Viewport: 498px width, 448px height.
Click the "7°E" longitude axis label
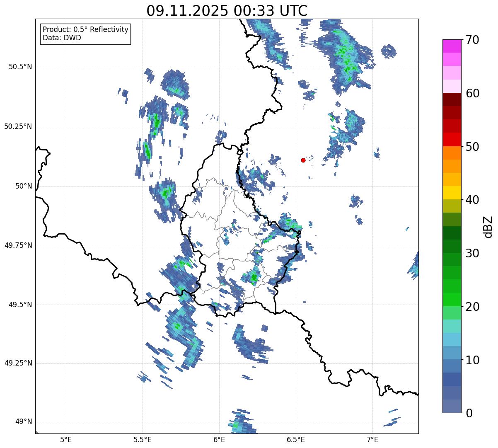tap(372, 439)
